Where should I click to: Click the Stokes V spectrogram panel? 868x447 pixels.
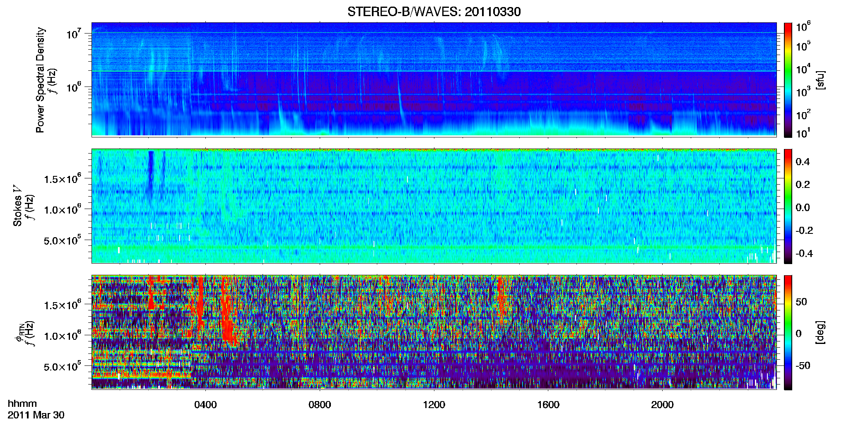(x=434, y=206)
